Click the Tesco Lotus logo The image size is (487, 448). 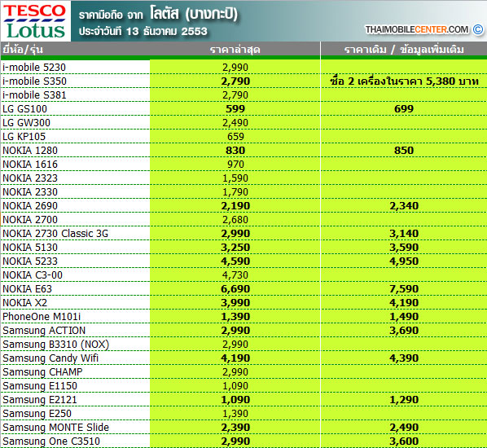point(35,21)
